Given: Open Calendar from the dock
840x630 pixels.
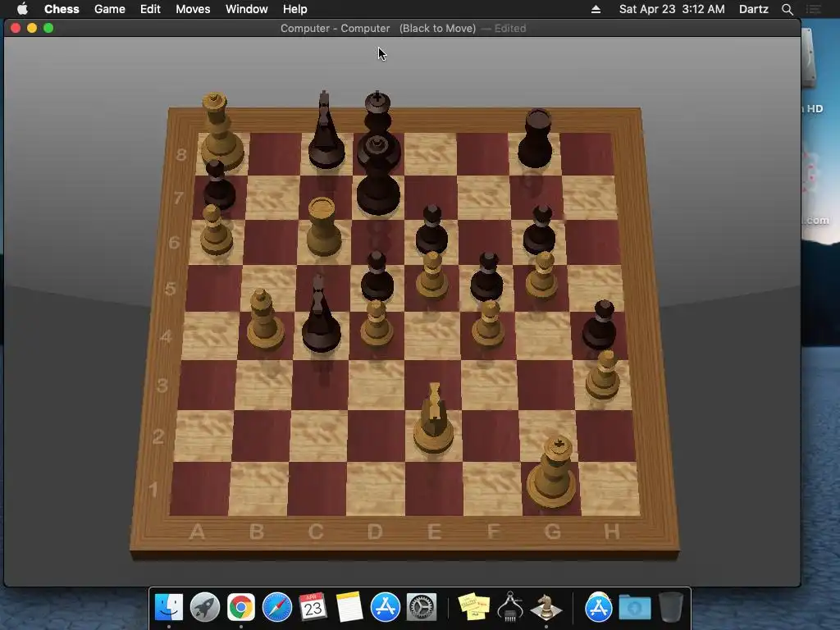Looking at the screenshot, I should [x=313, y=608].
